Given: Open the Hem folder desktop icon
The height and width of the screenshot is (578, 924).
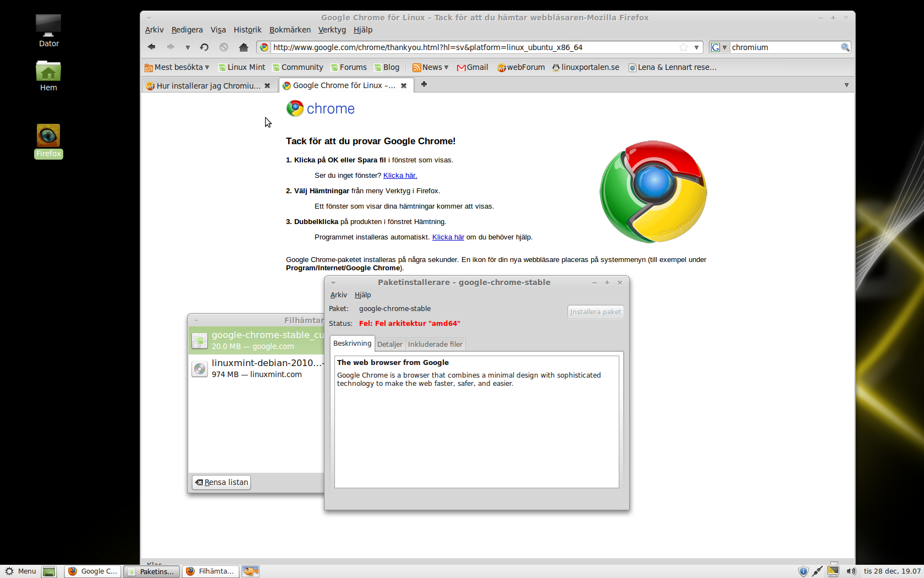Looking at the screenshot, I should tap(48, 76).
